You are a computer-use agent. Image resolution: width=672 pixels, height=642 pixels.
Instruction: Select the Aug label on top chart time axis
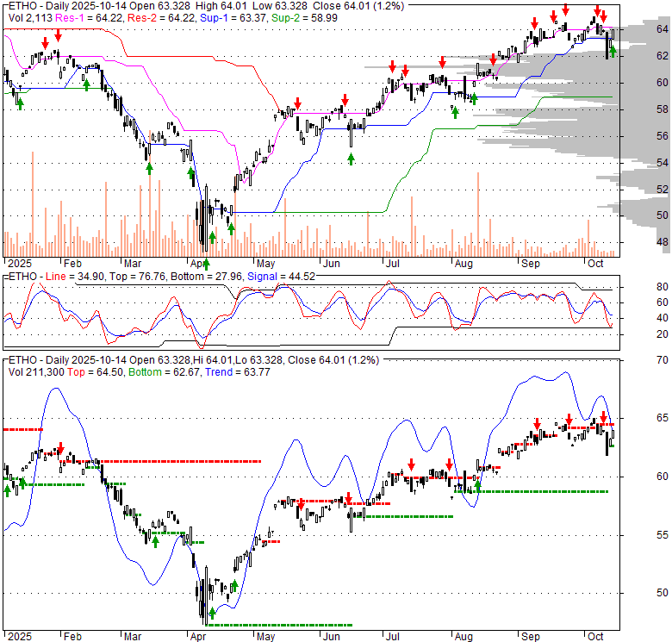[464, 263]
